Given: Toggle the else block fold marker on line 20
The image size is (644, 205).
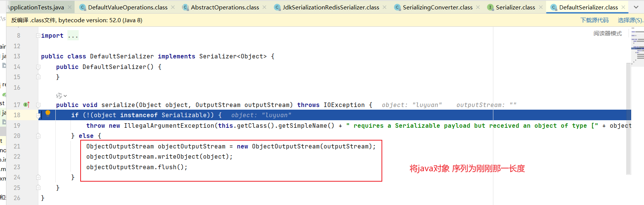Looking at the screenshot, I should [38, 136].
